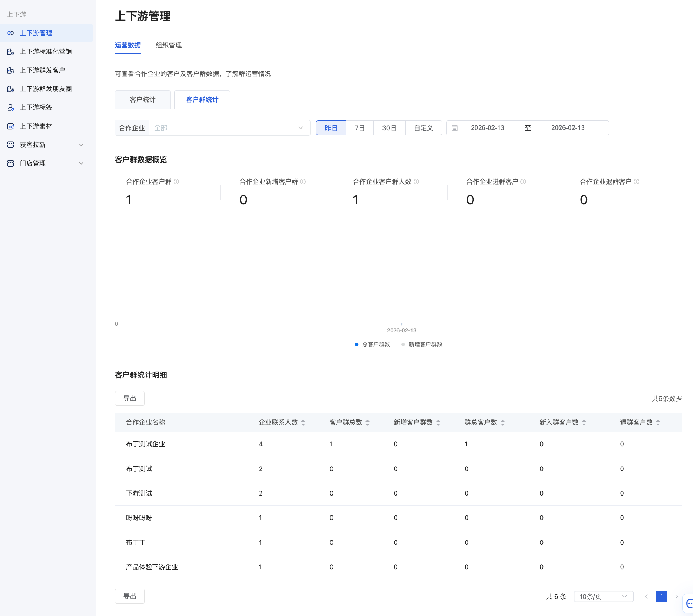
Task: Open the chat support icon at bottom right
Action: [x=690, y=603]
